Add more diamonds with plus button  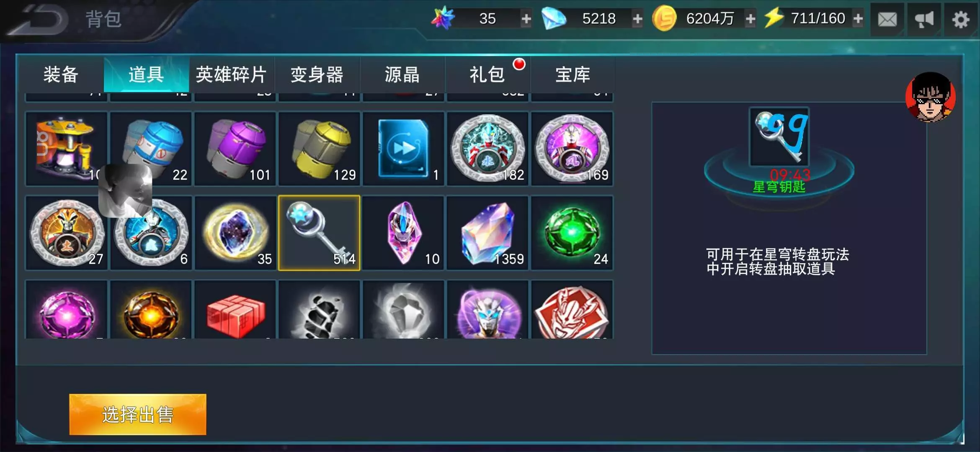637,19
